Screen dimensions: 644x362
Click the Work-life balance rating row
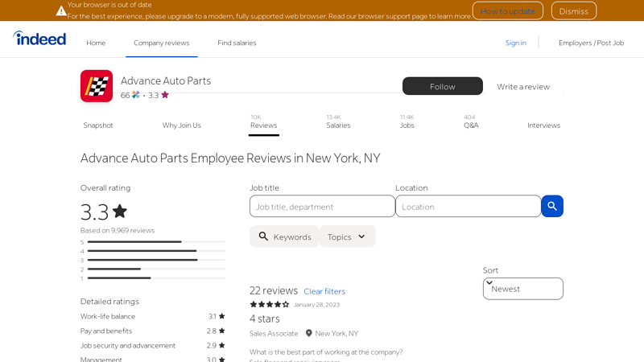tap(153, 316)
